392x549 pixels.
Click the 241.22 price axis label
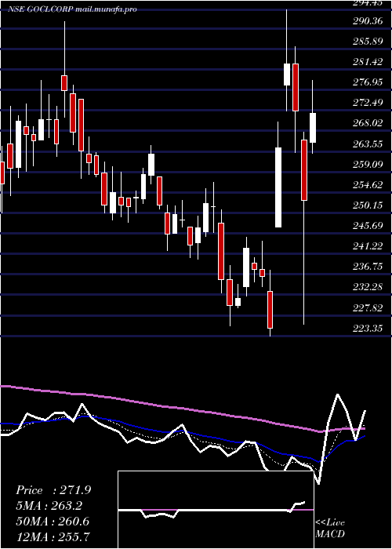pyautogui.click(x=367, y=246)
